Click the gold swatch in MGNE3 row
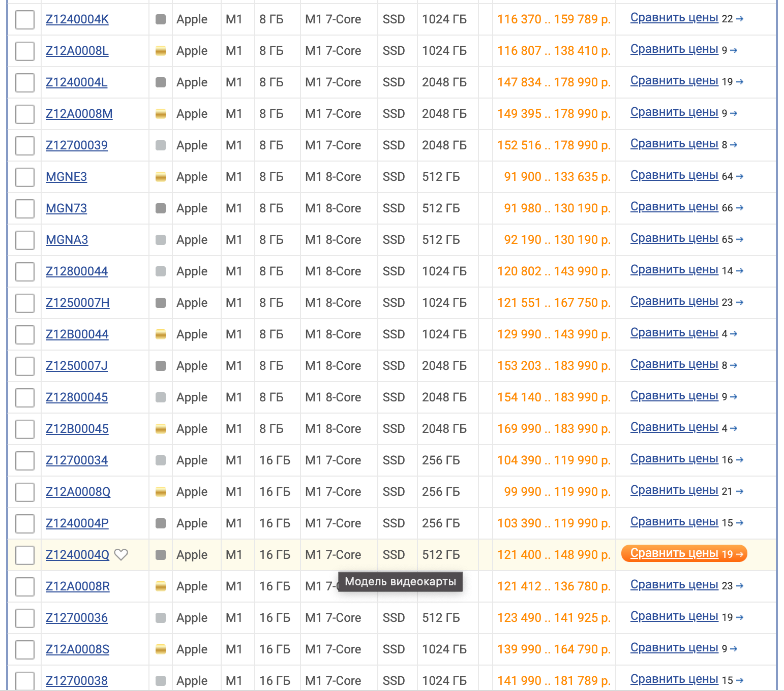 pos(161,177)
